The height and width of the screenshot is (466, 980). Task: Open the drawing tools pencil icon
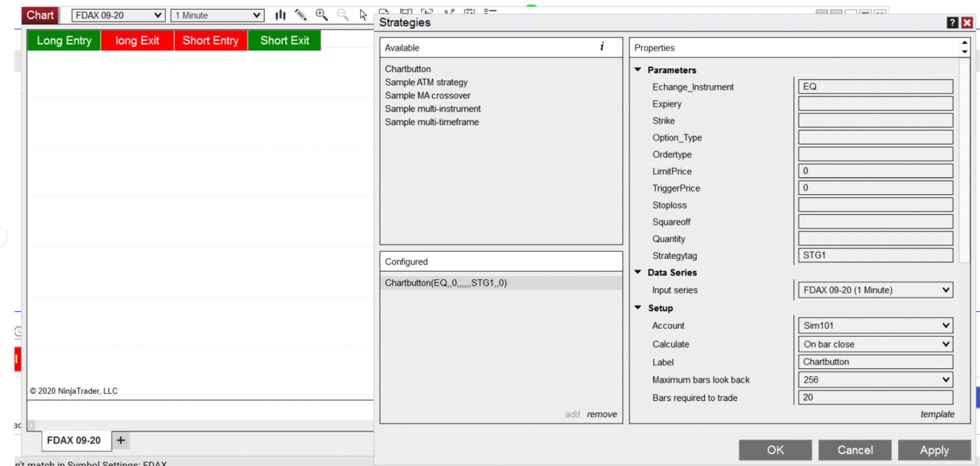point(301,14)
